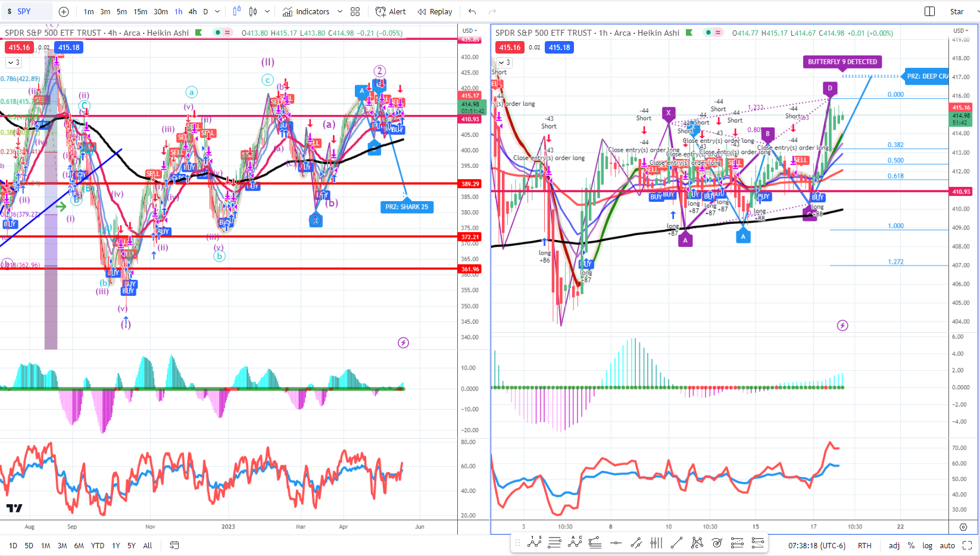Expand the time interval dropdown after D
This screenshot has height=556, width=980.
coord(217,11)
